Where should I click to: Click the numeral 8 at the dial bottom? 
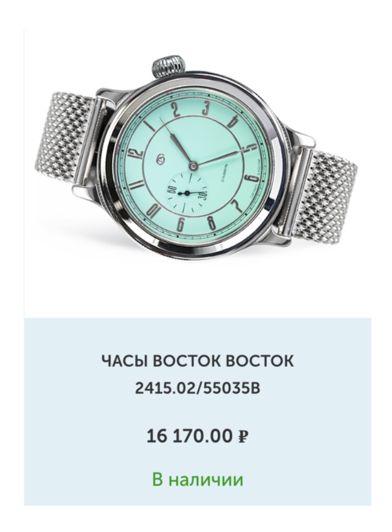point(211,223)
